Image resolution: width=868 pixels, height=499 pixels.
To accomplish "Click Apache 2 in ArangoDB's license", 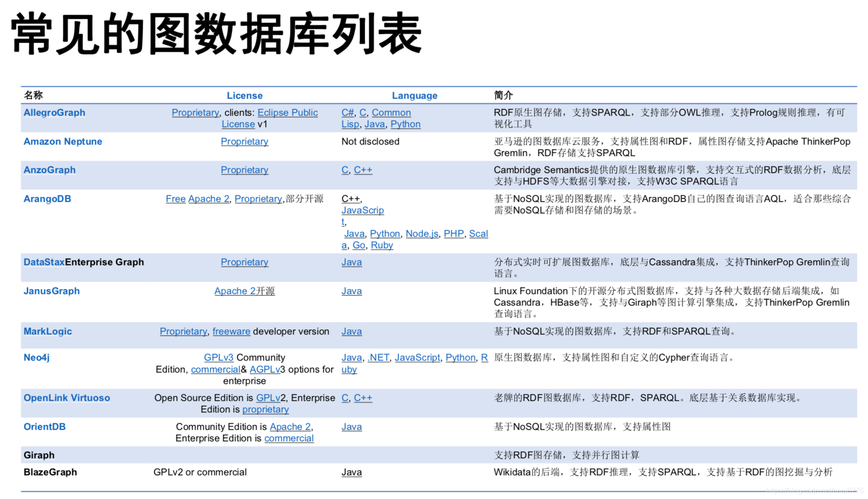I will [x=208, y=199].
